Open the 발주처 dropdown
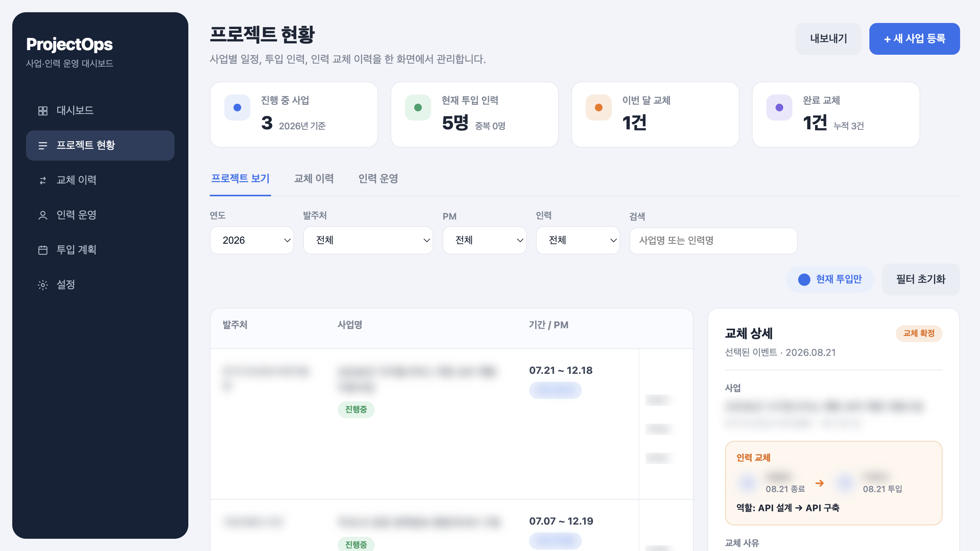Image resolution: width=980 pixels, height=551 pixels. 368,240
